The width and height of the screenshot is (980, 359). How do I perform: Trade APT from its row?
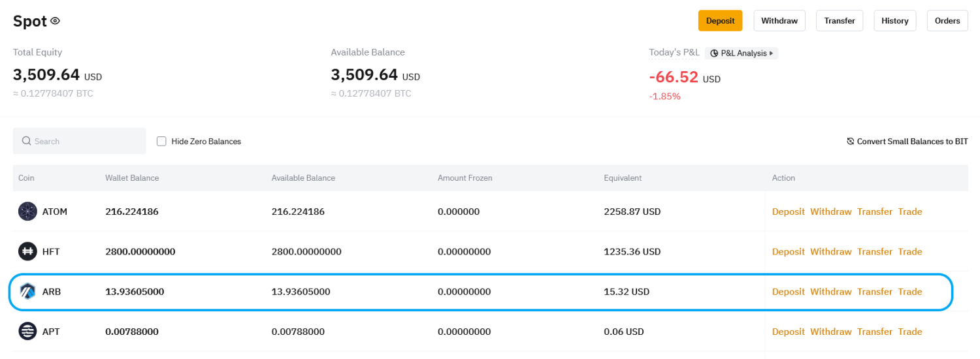(910, 332)
